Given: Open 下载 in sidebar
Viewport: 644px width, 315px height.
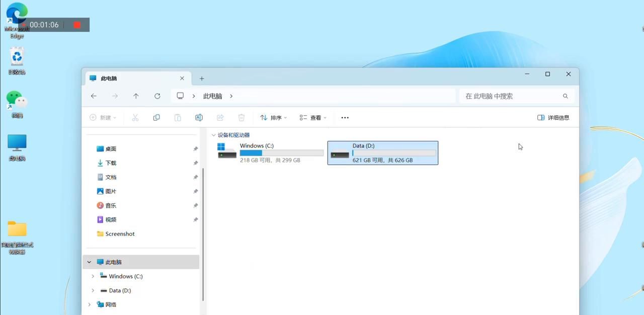Looking at the screenshot, I should 111,163.
